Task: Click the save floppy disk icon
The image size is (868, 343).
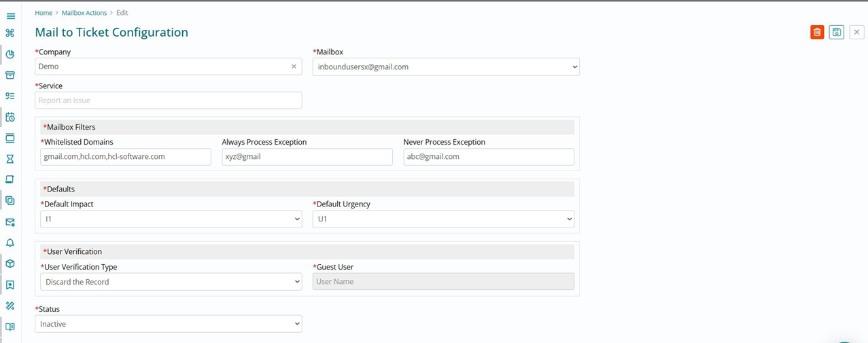Action: [x=837, y=32]
